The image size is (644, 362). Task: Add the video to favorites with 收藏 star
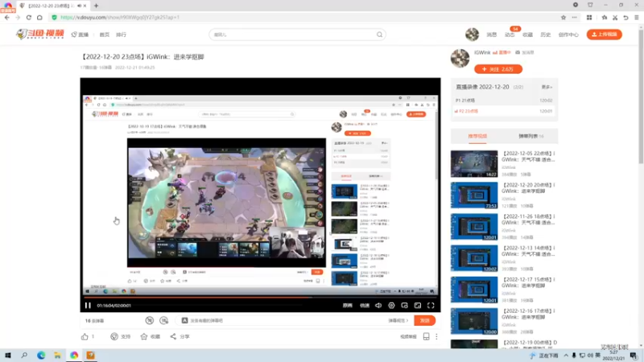(x=150, y=336)
